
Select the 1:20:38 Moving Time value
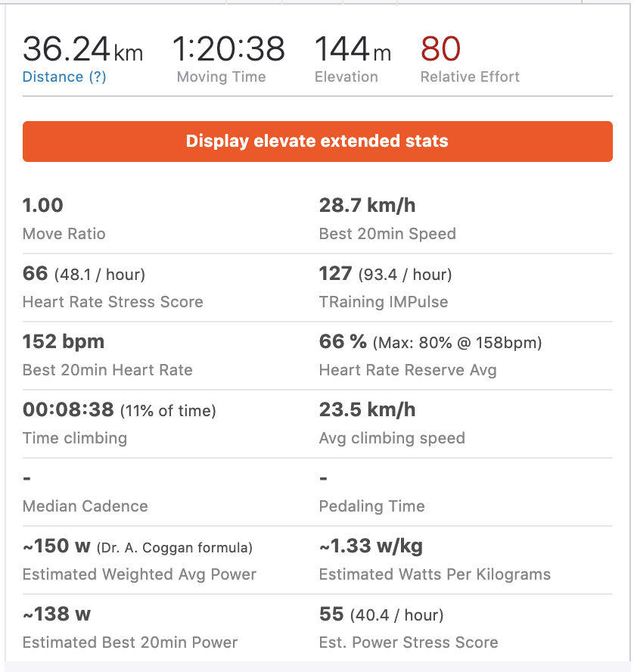228,49
